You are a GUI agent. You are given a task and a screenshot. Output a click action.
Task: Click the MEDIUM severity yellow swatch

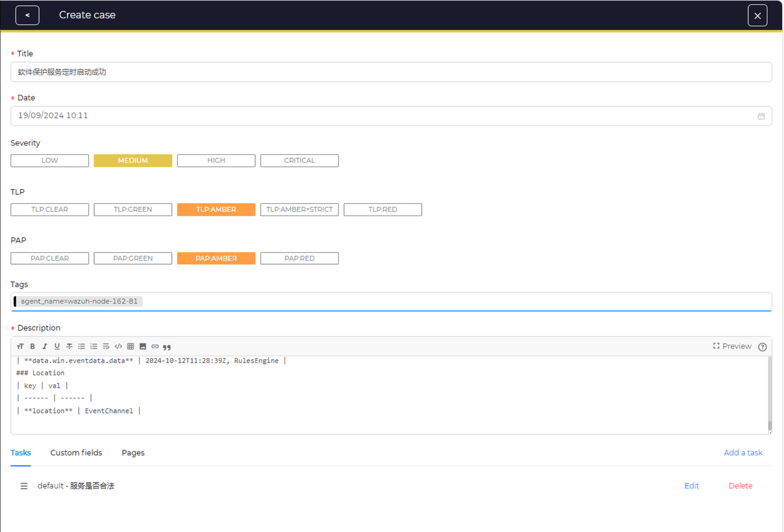133,160
